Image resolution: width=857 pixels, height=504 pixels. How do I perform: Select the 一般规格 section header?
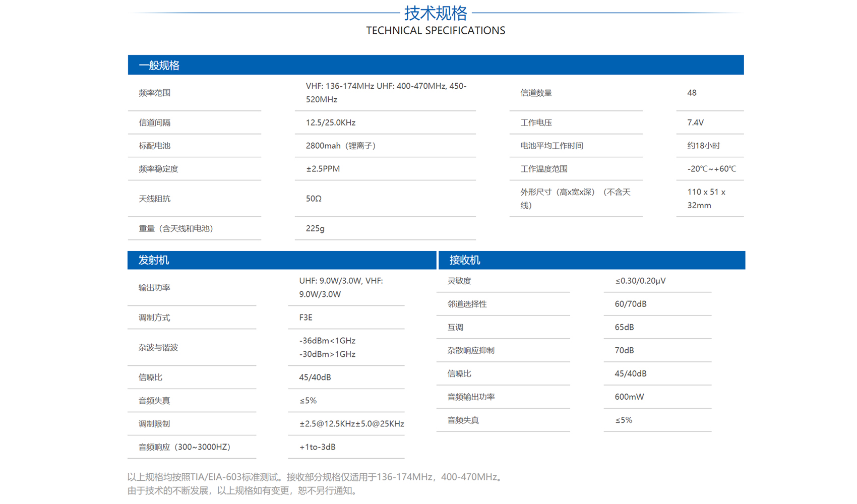click(436, 65)
